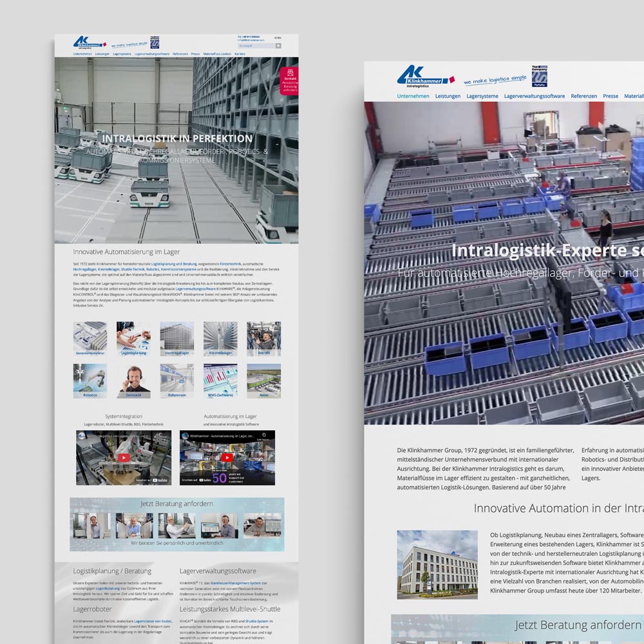Click the office building photo on right page

(437, 565)
